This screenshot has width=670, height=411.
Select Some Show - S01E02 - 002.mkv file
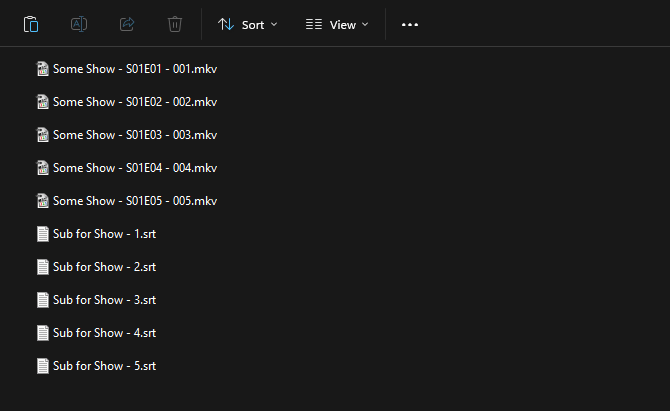(x=134, y=102)
